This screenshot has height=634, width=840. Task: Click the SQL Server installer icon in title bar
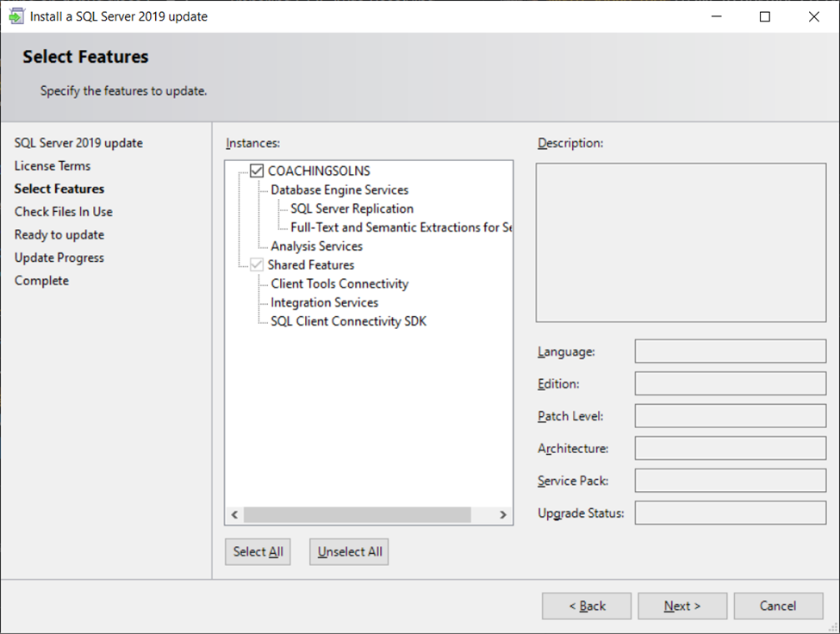click(16, 16)
